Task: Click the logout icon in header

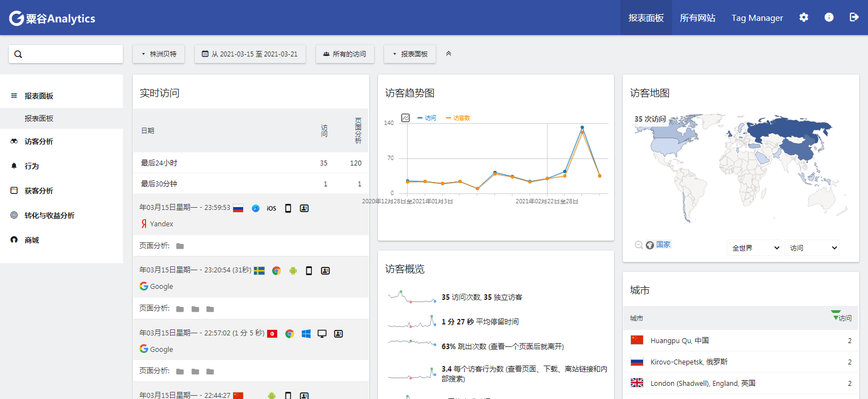Action: [854, 18]
